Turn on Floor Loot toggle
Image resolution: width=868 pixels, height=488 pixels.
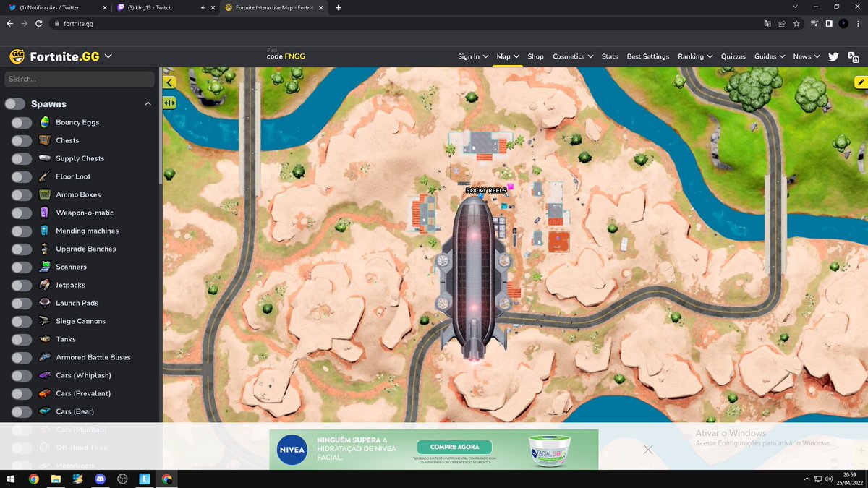(22, 176)
